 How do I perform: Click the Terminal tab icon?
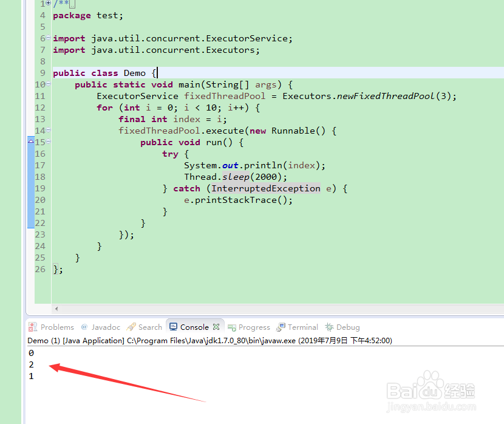(281, 327)
